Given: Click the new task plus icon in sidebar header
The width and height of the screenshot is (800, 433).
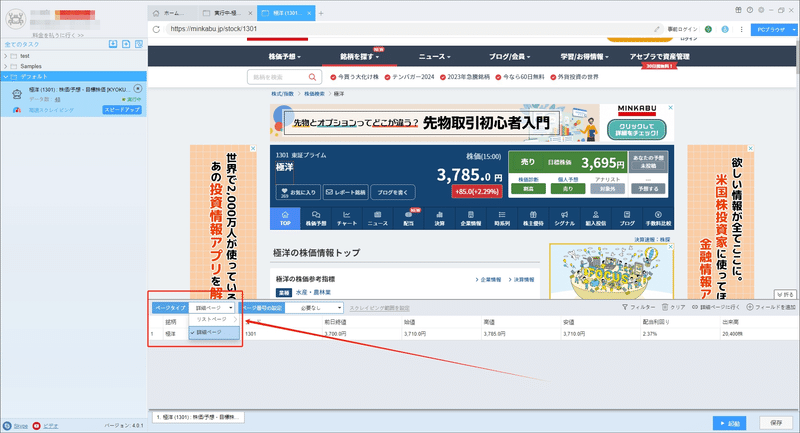Looking at the screenshot, I should coord(126,44).
